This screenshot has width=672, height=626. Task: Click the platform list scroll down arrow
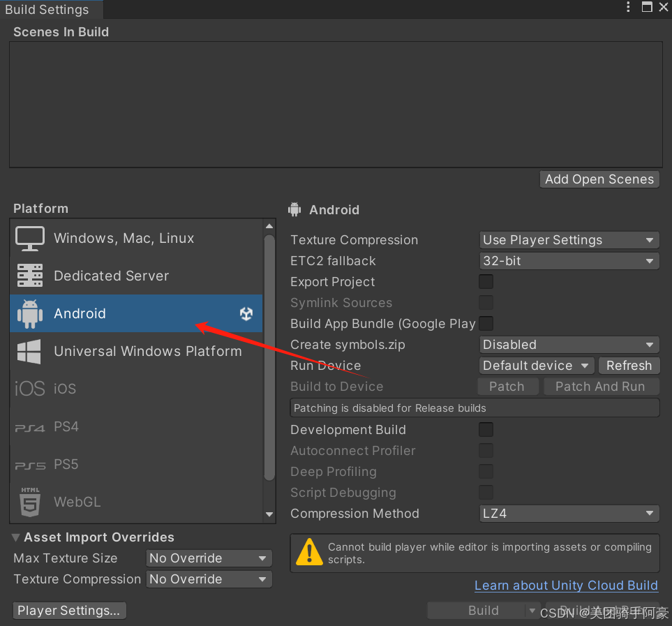pyautogui.click(x=269, y=514)
